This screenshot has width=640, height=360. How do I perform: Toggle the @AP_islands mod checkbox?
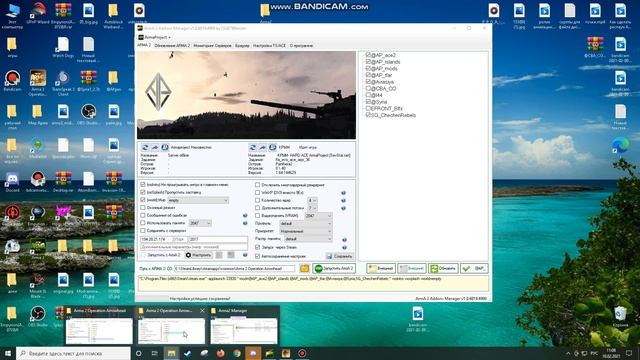(368, 62)
